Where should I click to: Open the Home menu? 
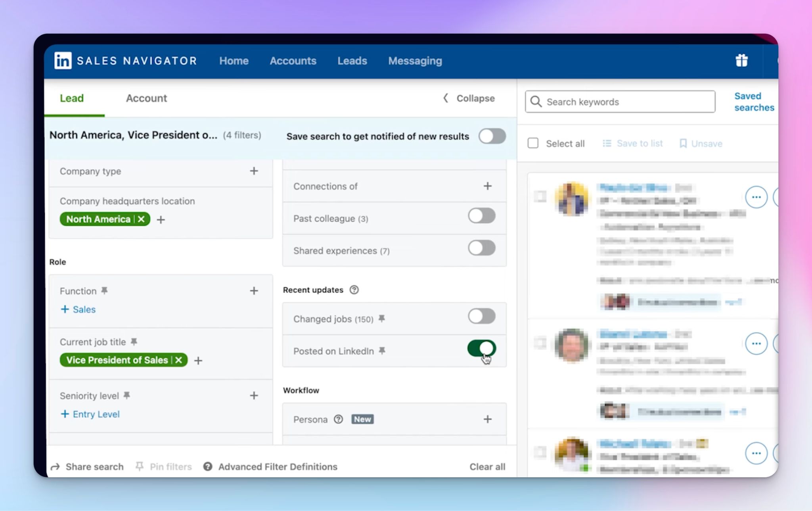pyautogui.click(x=234, y=61)
